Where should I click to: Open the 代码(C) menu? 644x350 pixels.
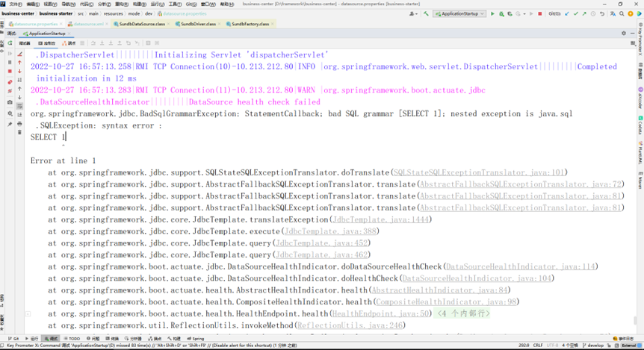coord(86,4)
